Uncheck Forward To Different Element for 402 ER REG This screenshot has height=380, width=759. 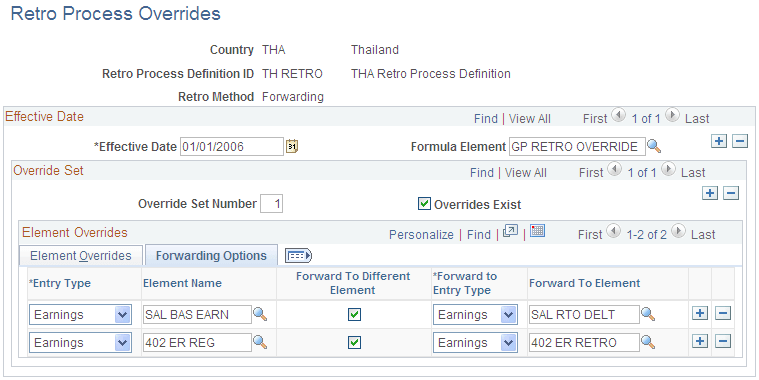click(x=354, y=343)
